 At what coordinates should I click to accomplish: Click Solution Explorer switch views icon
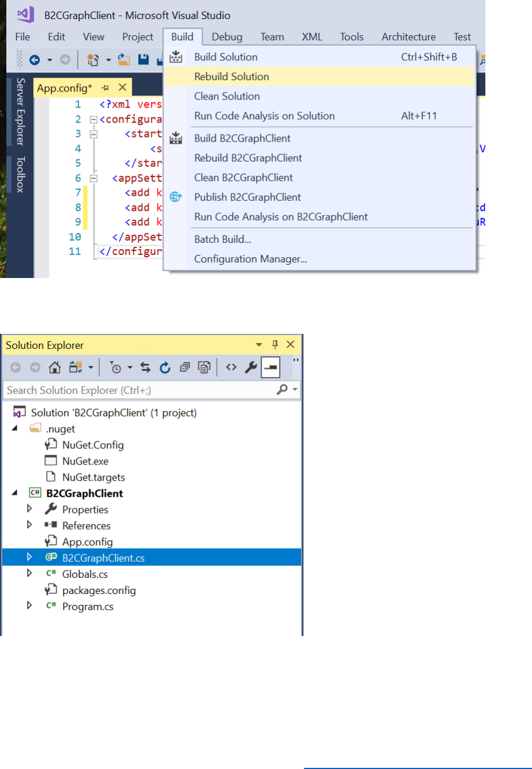tap(75, 367)
